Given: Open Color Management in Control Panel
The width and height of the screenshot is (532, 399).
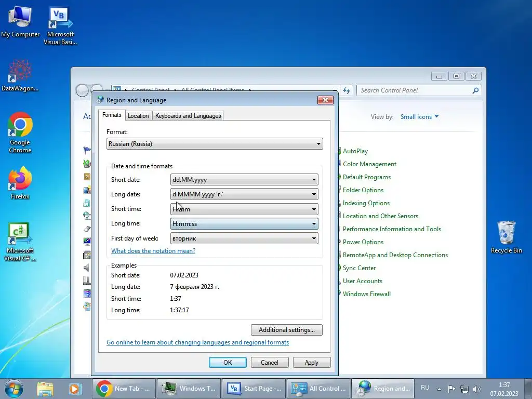Looking at the screenshot, I should 369,164.
